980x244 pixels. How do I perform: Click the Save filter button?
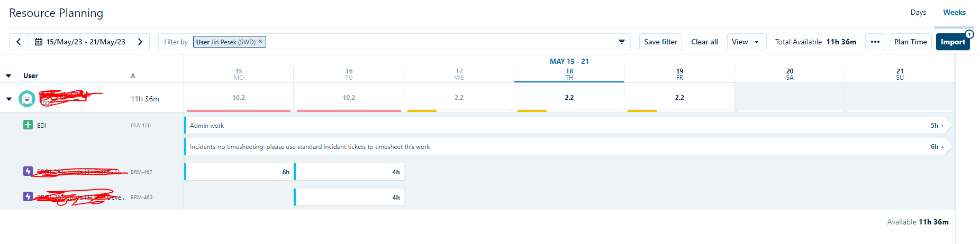(x=660, y=42)
